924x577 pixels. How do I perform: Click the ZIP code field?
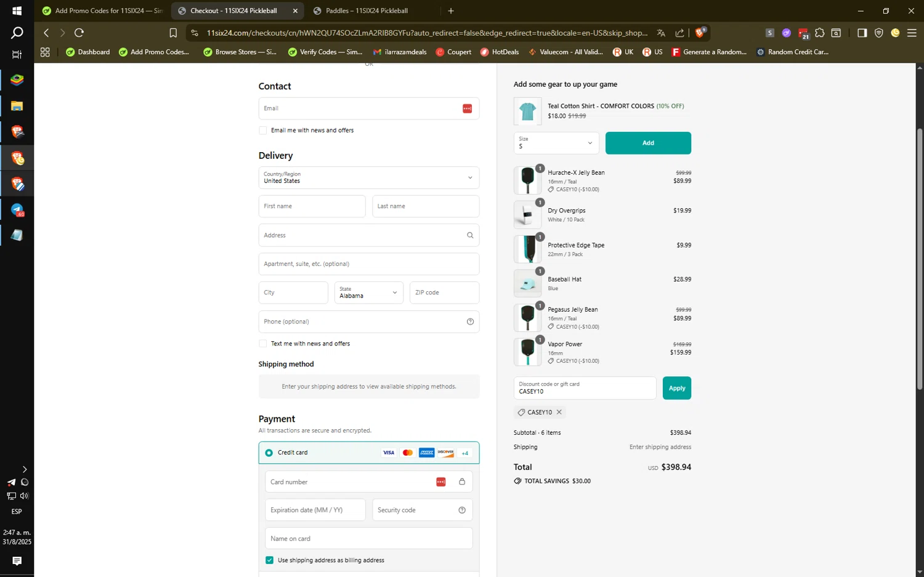point(444,293)
